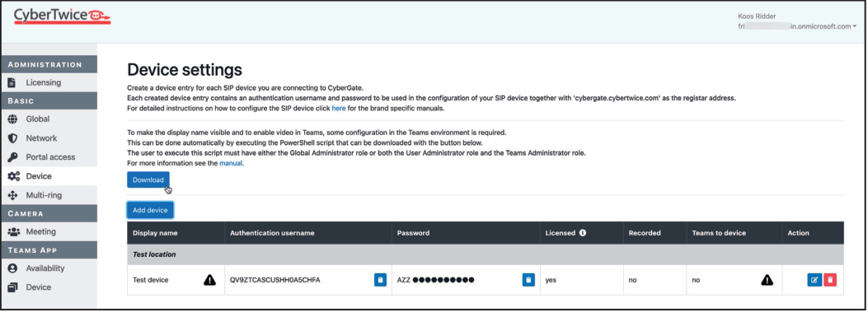
Task: Edit the Test device entry
Action: tap(814, 280)
